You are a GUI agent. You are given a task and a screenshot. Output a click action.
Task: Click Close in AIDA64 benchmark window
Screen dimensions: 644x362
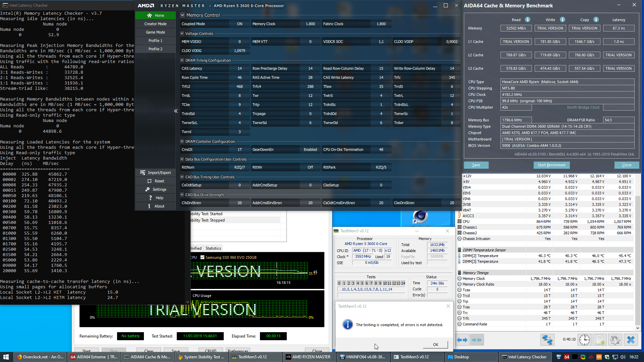tap(627, 165)
